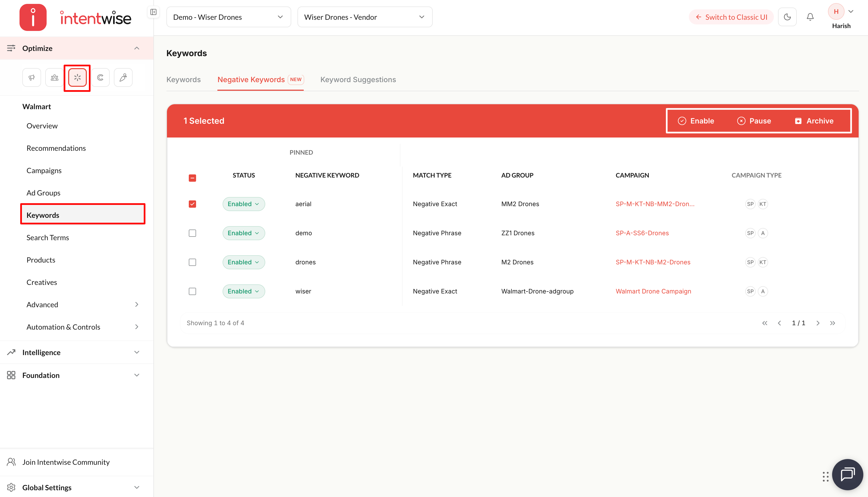Archive the selected negative keyword
This screenshot has height=497, width=868.
tap(814, 121)
